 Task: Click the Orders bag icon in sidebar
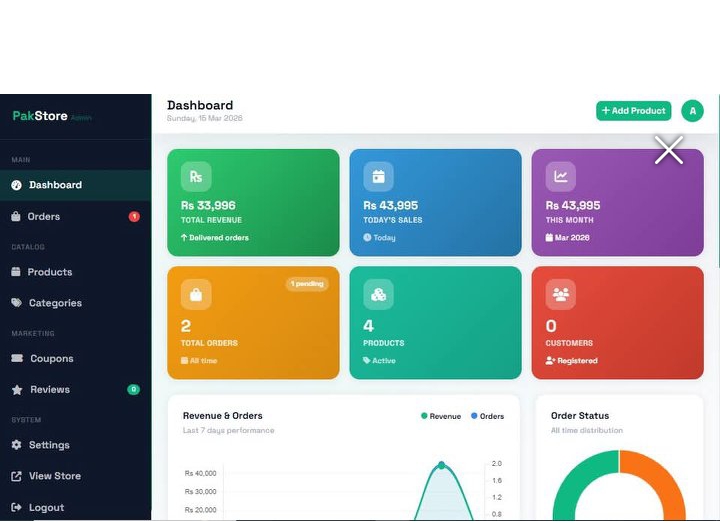(x=16, y=216)
